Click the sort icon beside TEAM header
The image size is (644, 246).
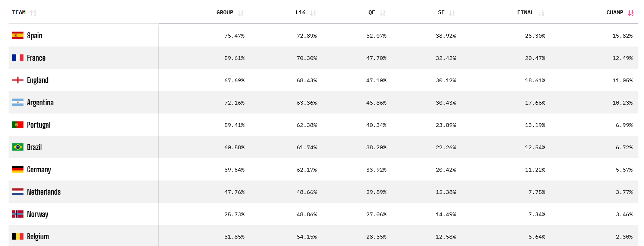point(33,13)
